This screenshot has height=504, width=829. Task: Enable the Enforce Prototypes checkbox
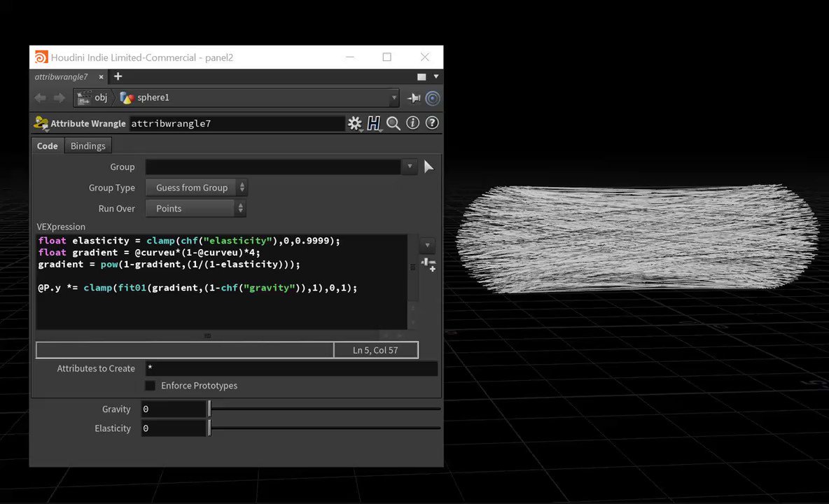pos(150,386)
